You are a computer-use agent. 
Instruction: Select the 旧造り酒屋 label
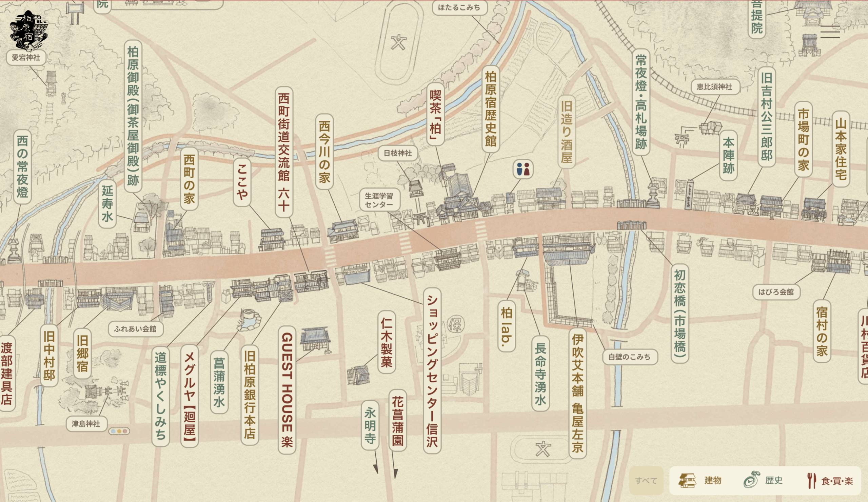point(566,132)
